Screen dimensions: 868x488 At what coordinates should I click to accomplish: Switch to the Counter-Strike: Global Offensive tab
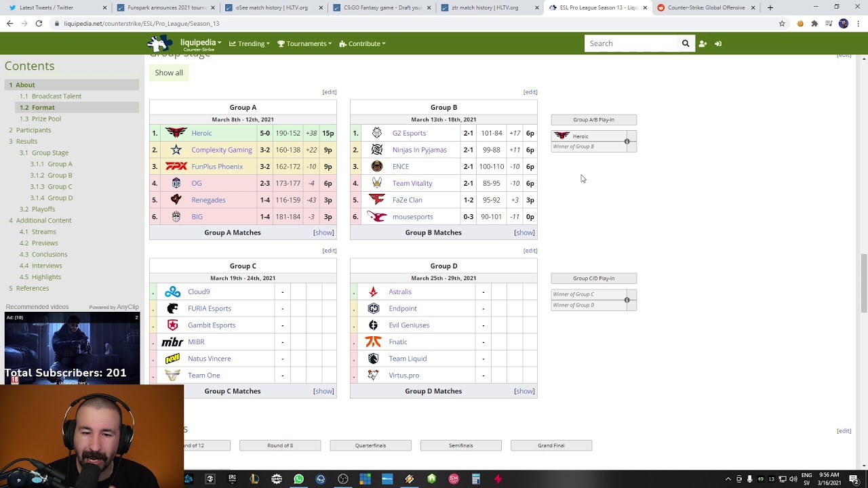pos(705,7)
